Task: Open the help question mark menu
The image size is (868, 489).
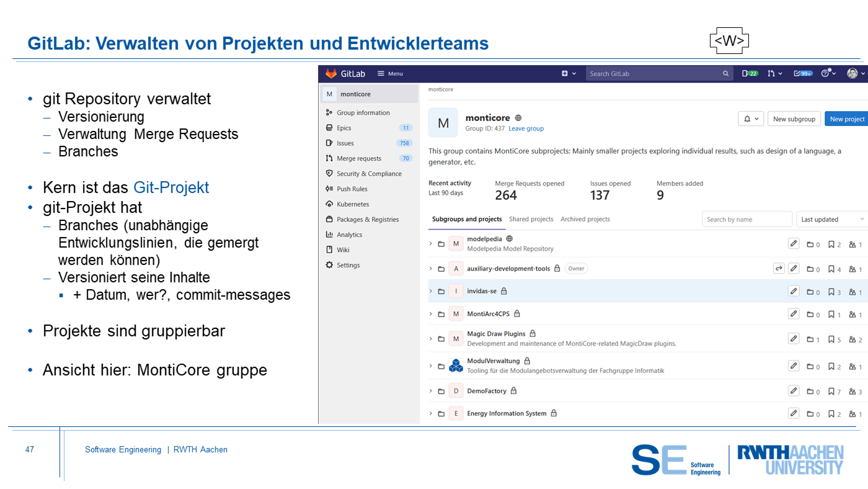Action: tap(828, 73)
